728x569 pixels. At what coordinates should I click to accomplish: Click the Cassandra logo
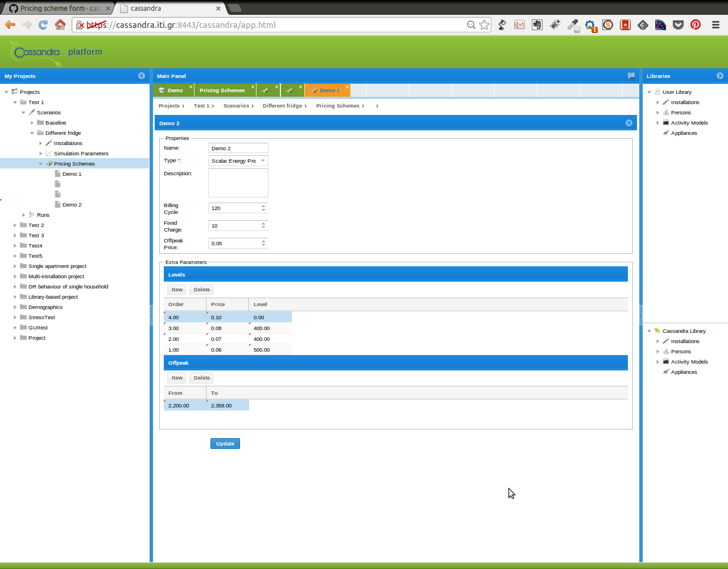click(35, 53)
